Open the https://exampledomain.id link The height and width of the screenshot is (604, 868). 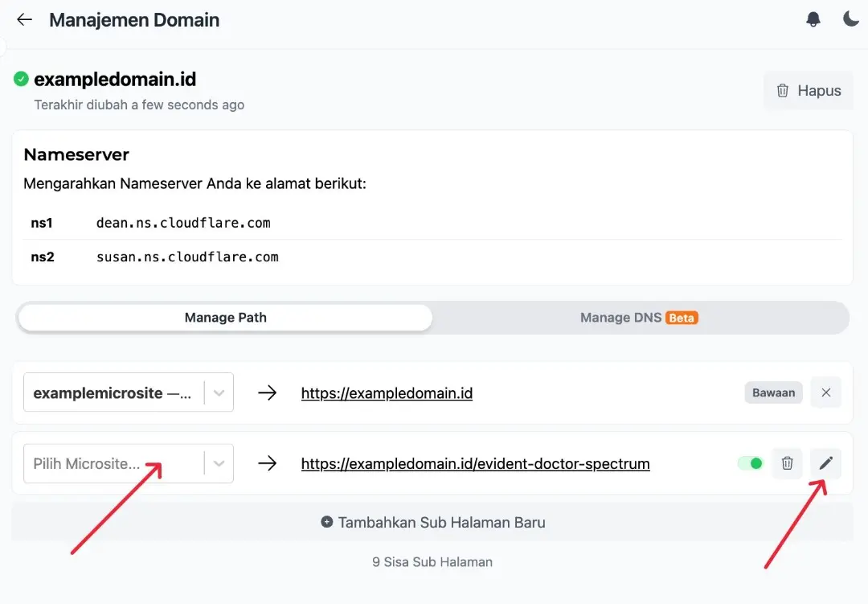click(387, 392)
